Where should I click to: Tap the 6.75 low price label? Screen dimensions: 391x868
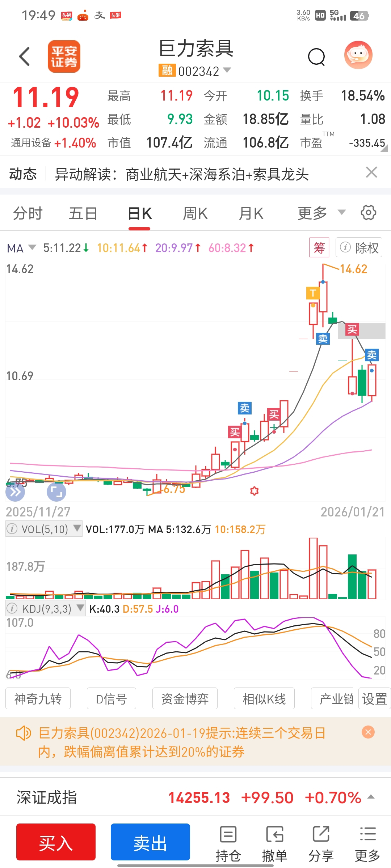click(174, 489)
